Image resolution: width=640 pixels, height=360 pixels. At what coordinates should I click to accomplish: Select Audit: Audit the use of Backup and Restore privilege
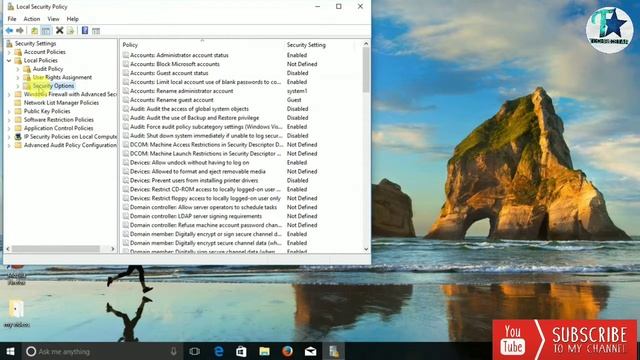pyautogui.click(x=194, y=118)
